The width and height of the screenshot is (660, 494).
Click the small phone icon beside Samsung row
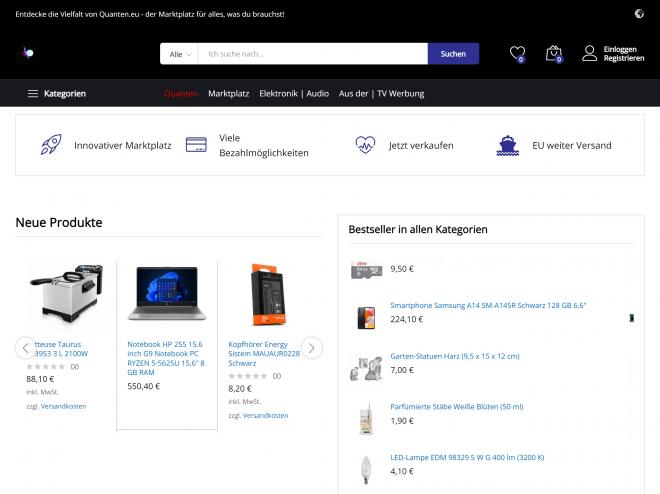tap(631, 318)
